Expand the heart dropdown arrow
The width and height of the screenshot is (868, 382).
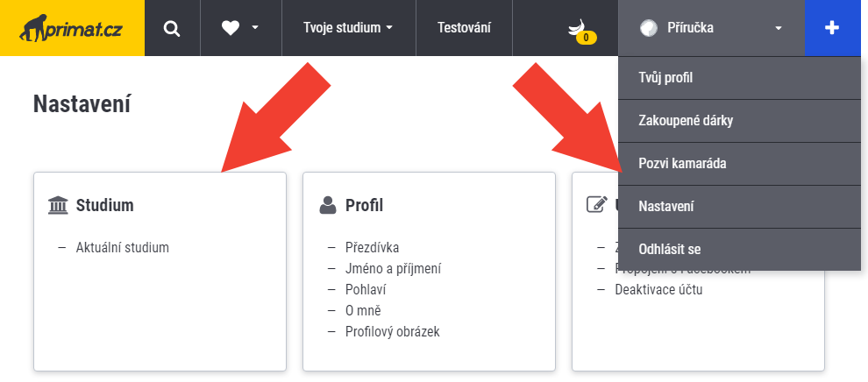click(255, 28)
